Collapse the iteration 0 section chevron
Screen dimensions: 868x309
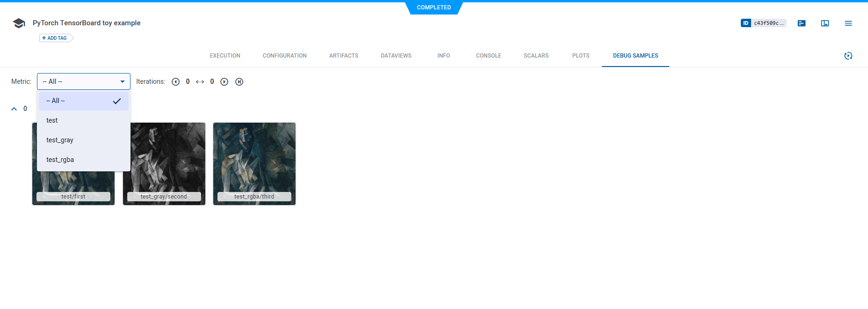tap(14, 109)
